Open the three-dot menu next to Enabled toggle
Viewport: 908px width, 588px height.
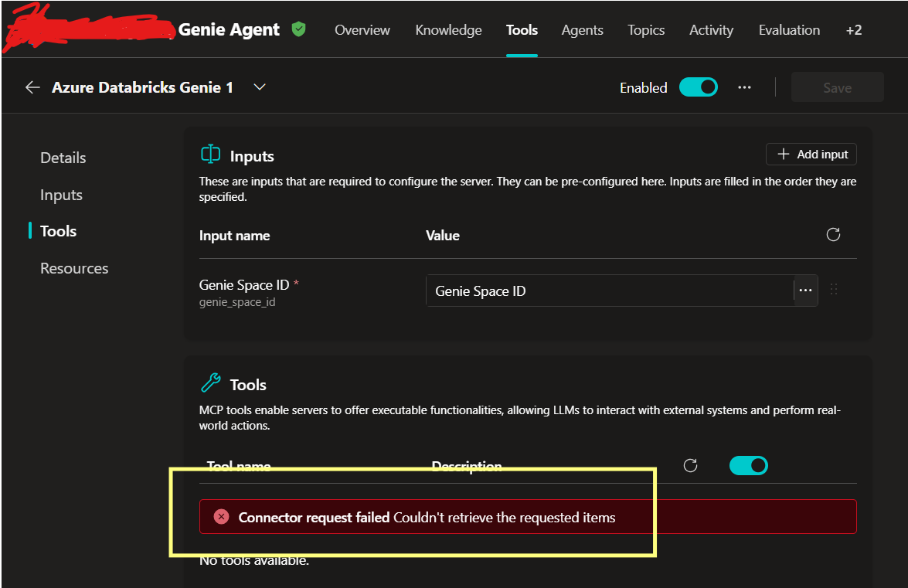(744, 87)
